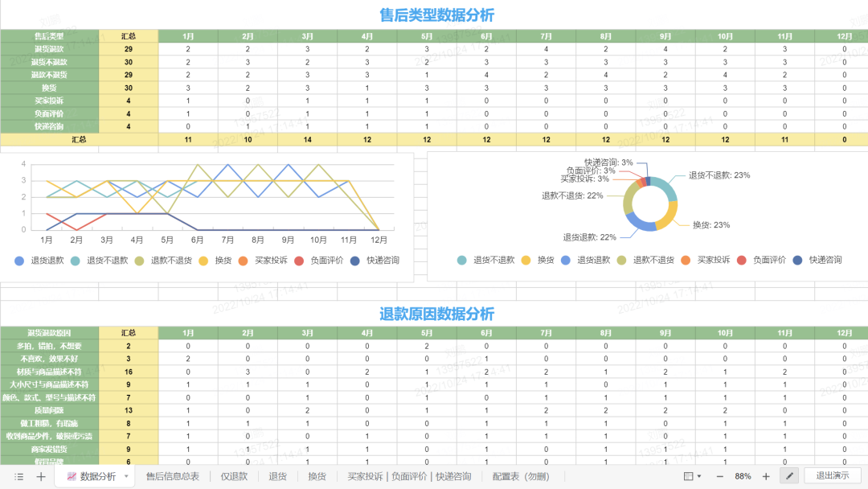Select the 7月 column header in top table
The width and height of the screenshot is (868, 489).
coord(546,36)
